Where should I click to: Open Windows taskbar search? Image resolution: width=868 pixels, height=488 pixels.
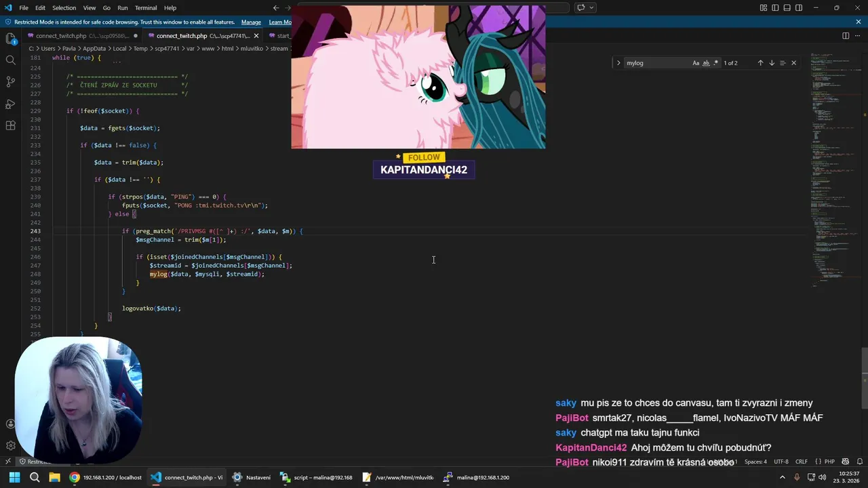35,477
